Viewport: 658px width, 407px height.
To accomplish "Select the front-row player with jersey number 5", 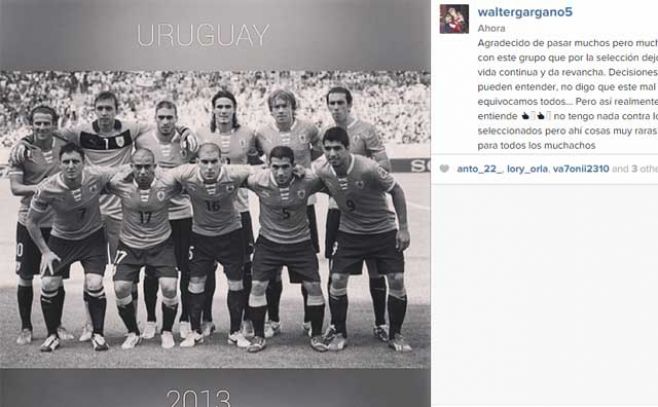I will pos(285,248).
